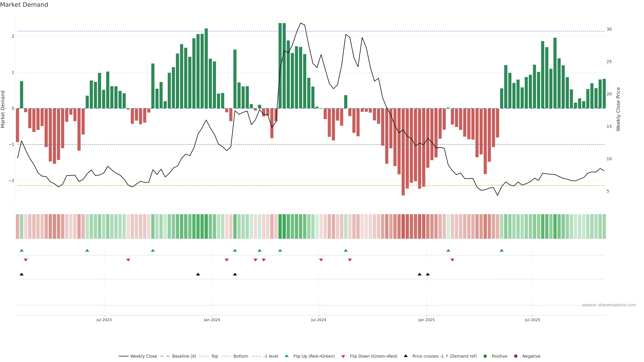Click the leftmost heatmap strip cell
Viewport: 644px width, 362px height.
[x=17, y=226]
